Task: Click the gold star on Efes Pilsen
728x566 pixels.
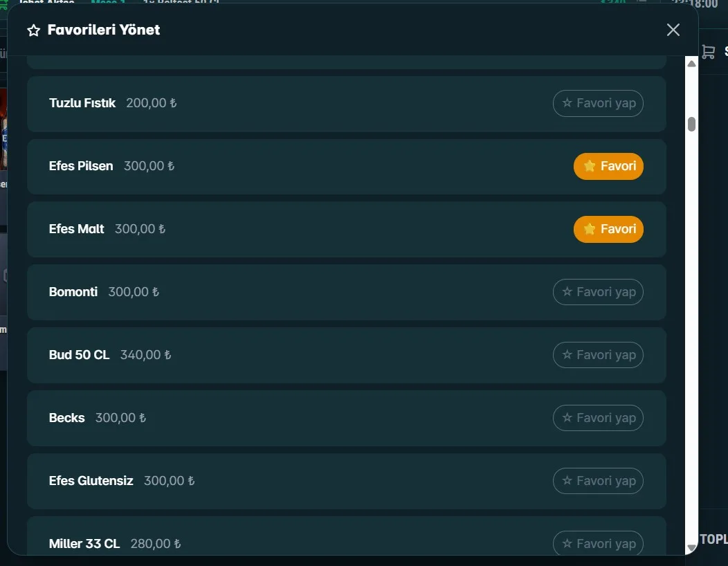Action: (589, 166)
